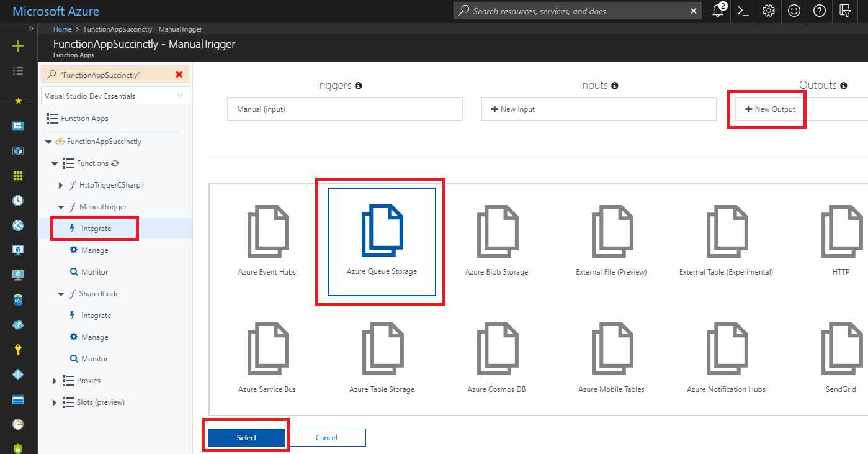Click into the search resources field

577,11
